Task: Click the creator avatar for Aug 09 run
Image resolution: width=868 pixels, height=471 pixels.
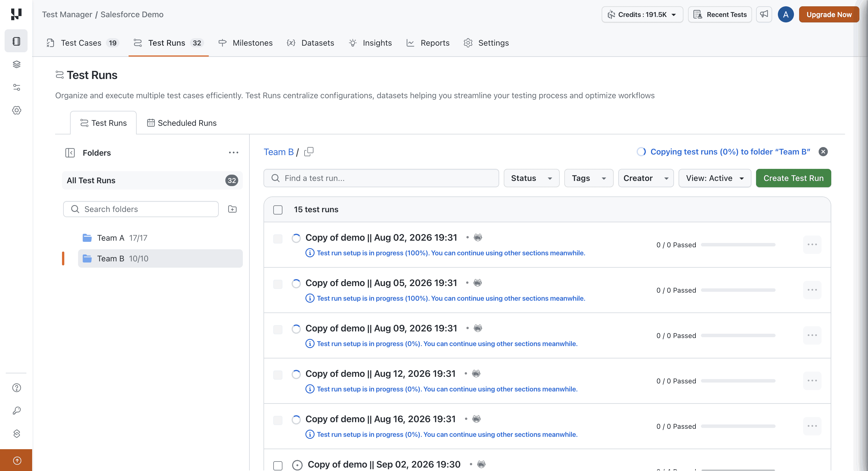Action: [x=478, y=328]
